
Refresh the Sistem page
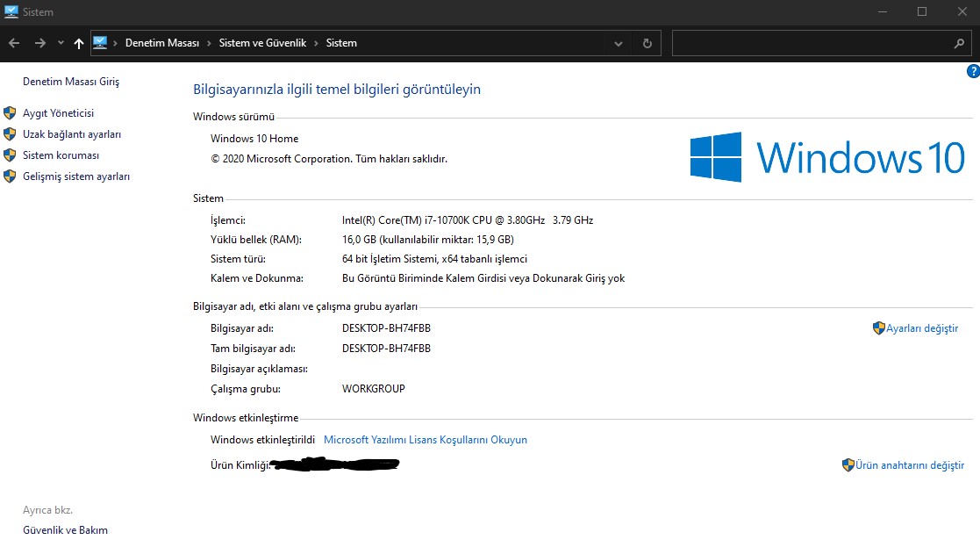coord(647,43)
